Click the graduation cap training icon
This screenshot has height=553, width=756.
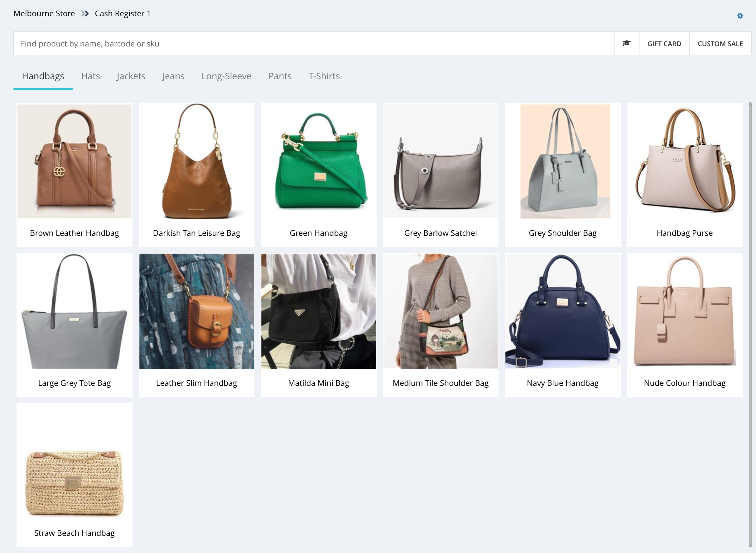627,44
